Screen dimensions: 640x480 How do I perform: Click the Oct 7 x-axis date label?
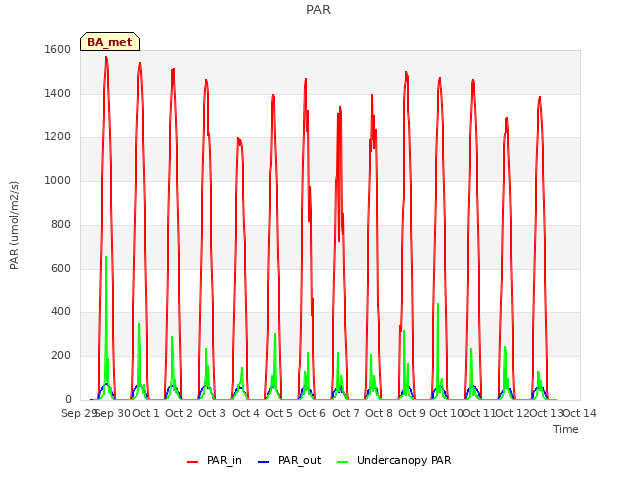pos(346,413)
